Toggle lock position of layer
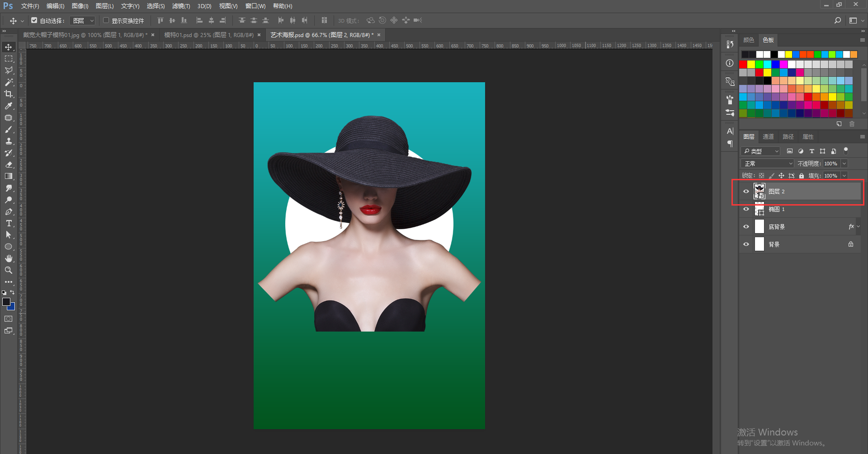The width and height of the screenshot is (868, 454). click(x=781, y=176)
